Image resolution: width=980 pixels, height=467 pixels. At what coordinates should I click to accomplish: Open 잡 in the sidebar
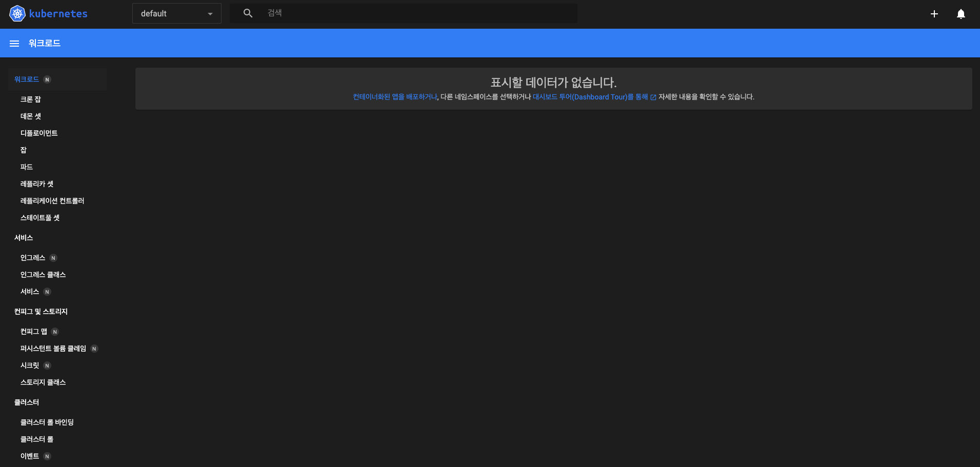23,150
